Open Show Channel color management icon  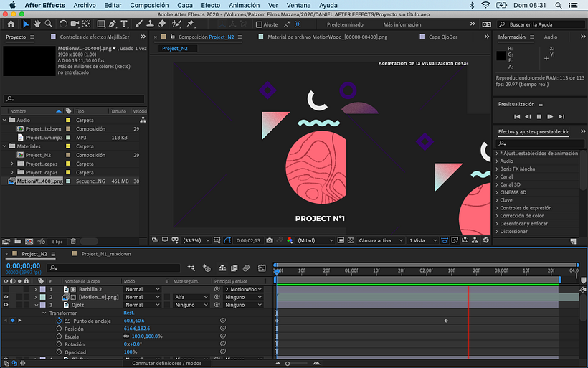290,240
